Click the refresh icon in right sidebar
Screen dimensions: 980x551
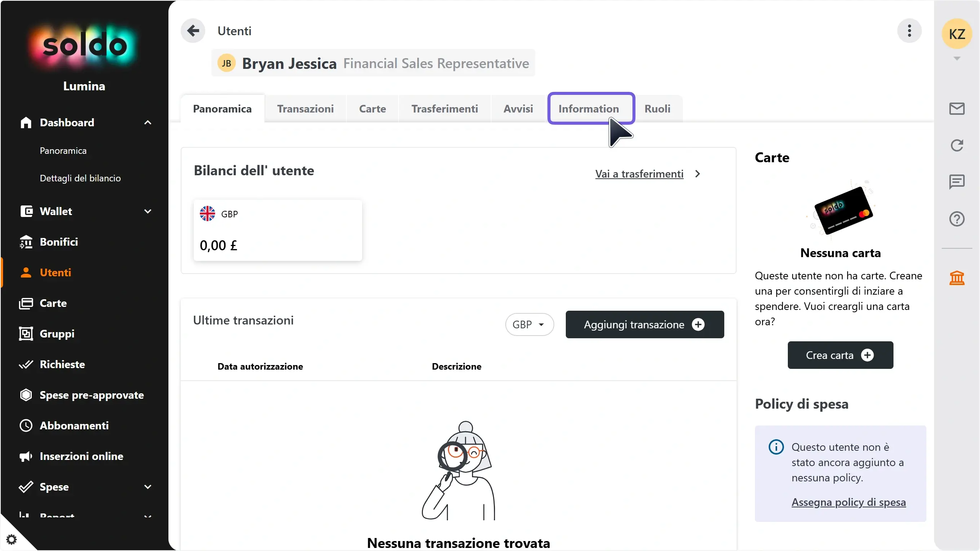click(957, 145)
